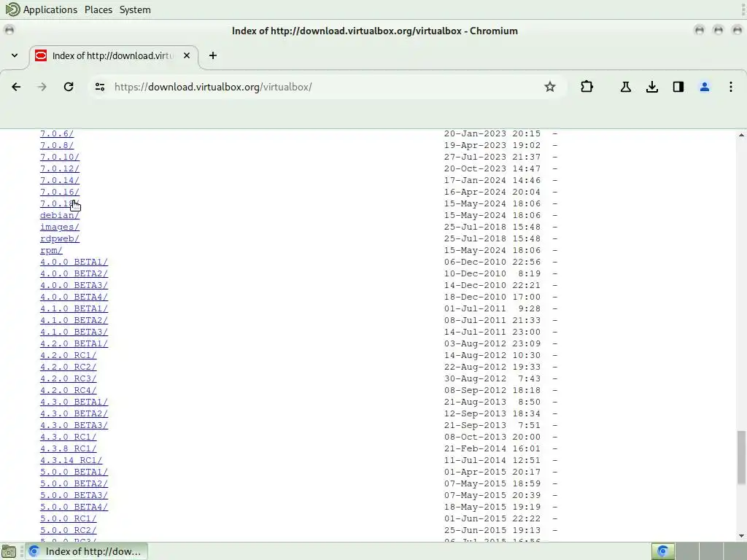The height and width of the screenshot is (560, 747).
Task: Open the profile avatar icon
Action: [x=705, y=87]
